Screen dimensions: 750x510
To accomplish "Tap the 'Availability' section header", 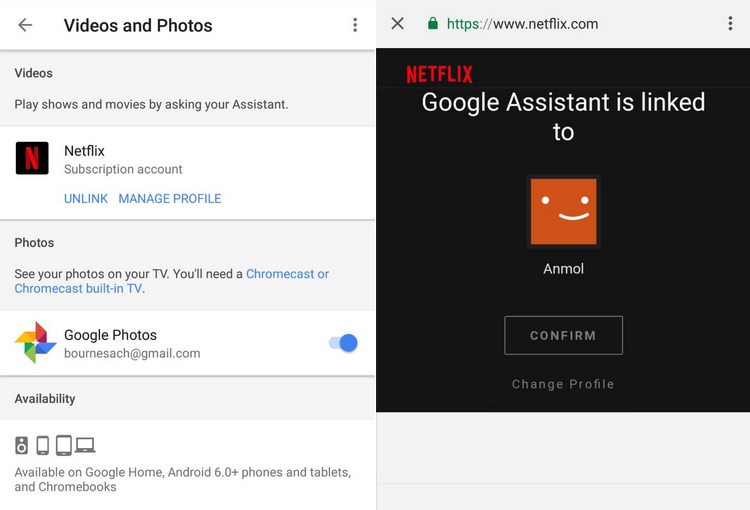I will 45,399.
